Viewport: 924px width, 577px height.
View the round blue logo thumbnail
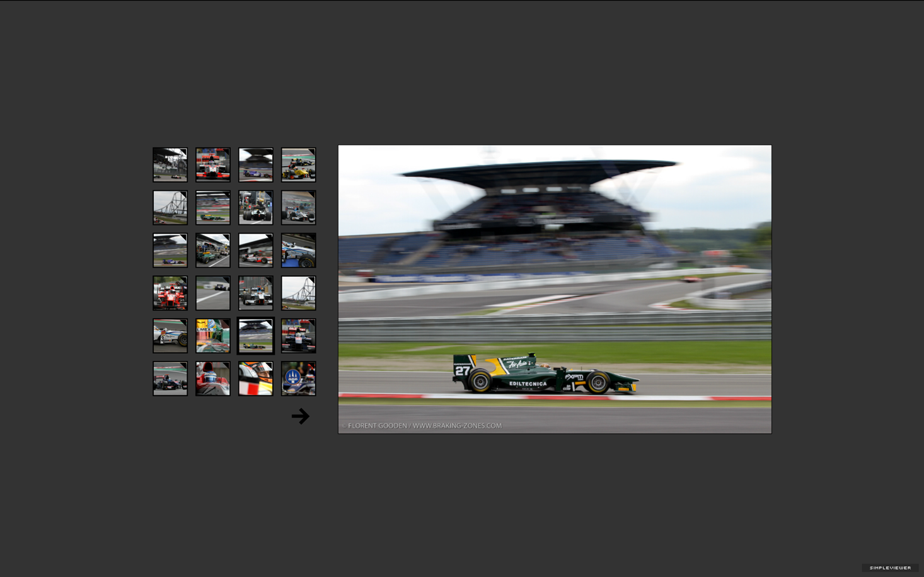(x=299, y=379)
